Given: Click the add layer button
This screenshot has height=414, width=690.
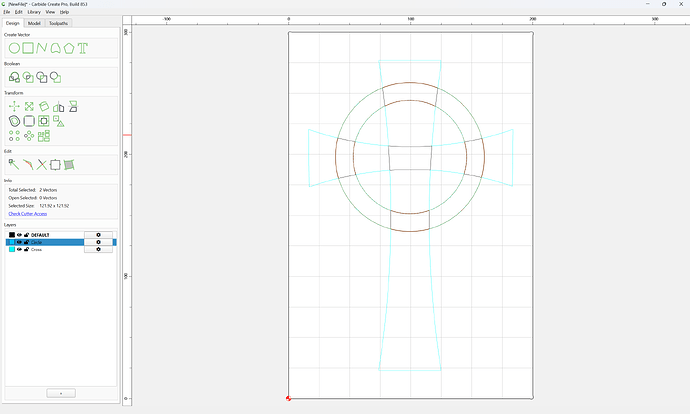Looking at the screenshot, I should point(61,393).
